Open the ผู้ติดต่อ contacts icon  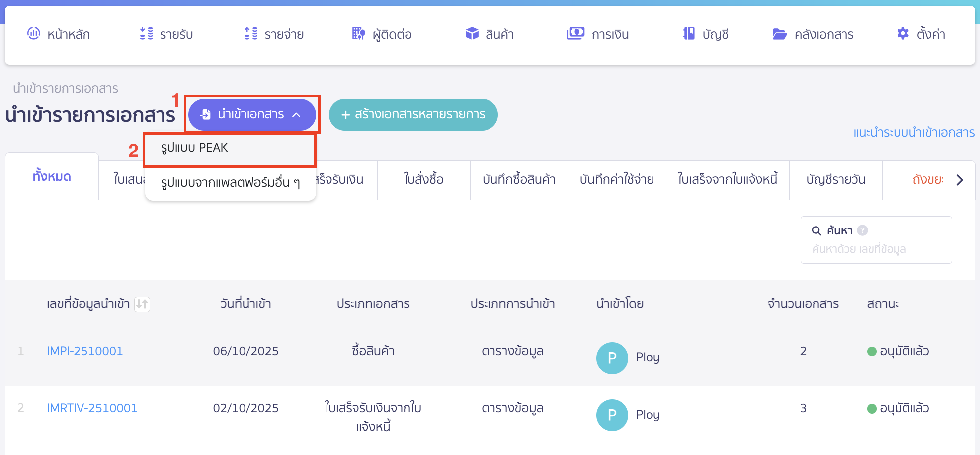coord(357,34)
